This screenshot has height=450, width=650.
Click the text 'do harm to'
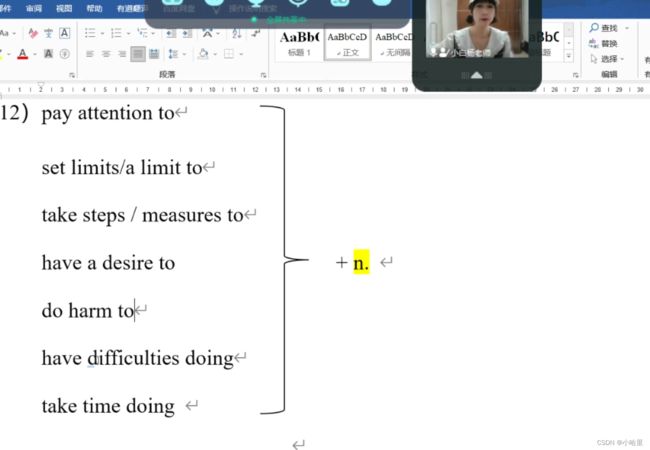(x=87, y=311)
